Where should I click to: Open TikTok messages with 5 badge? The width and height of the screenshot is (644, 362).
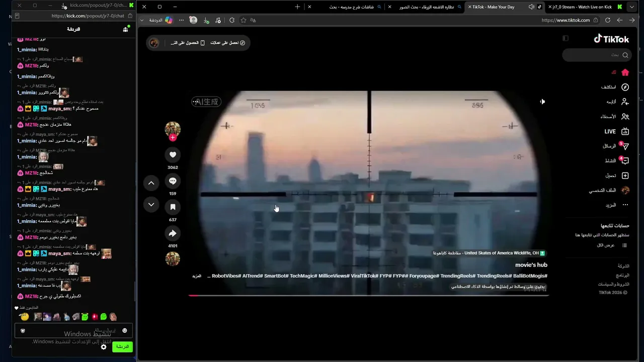click(624, 146)
